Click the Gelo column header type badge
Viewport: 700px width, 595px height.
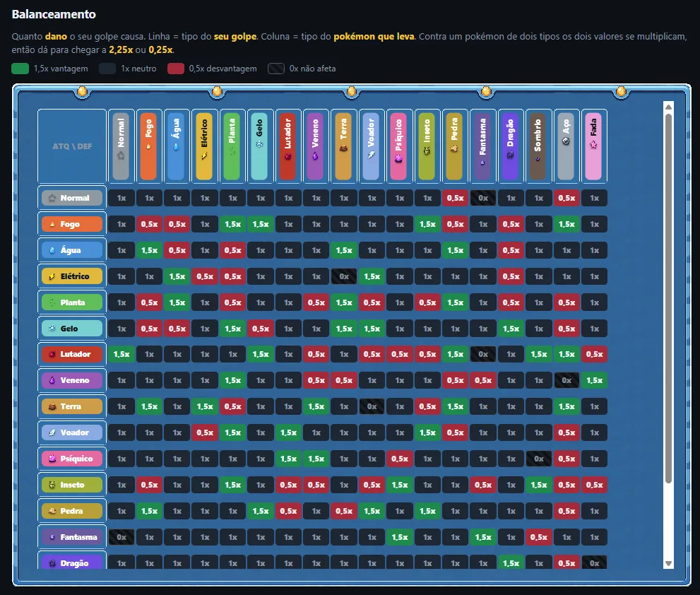260,146
